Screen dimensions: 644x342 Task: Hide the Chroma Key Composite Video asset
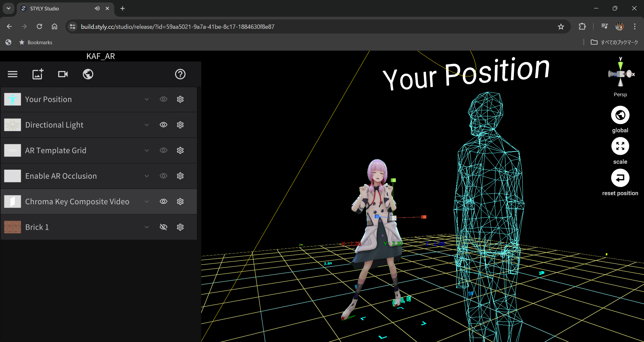(x=163, y=202)
